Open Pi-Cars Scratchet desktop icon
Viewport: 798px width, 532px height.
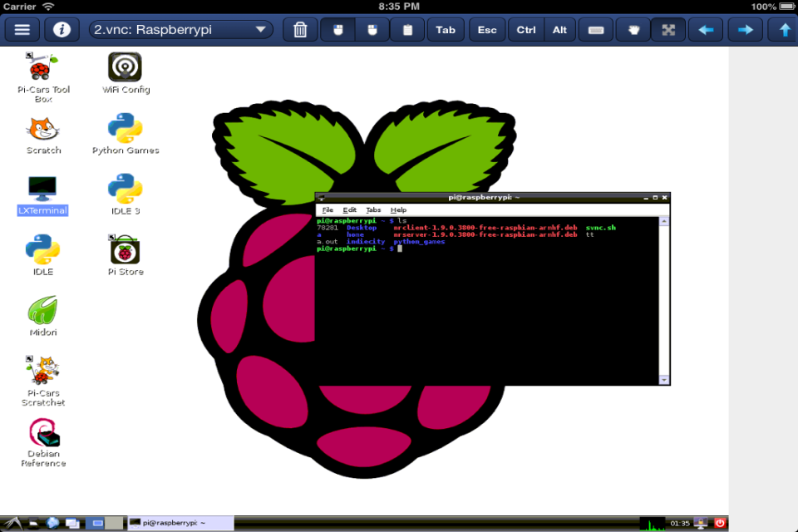[x=43, y=381]
